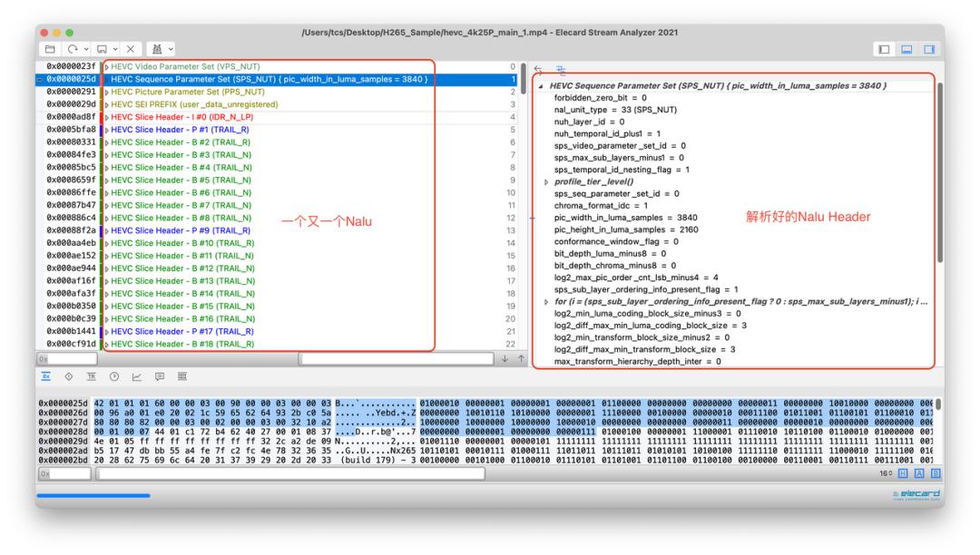
Task: Collapse the HEVC Sequence Parameter Set header
Action: [x=542, y=86]
